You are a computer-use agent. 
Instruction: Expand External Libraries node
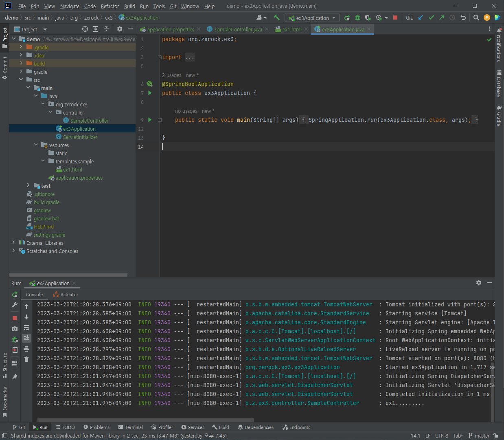[x=13, y=242]
